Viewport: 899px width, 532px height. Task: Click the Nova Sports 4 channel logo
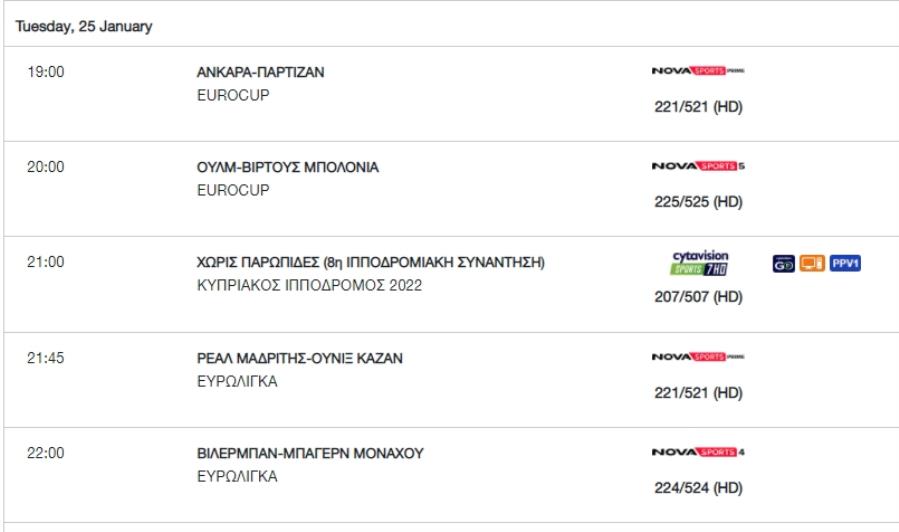(698, 452)
